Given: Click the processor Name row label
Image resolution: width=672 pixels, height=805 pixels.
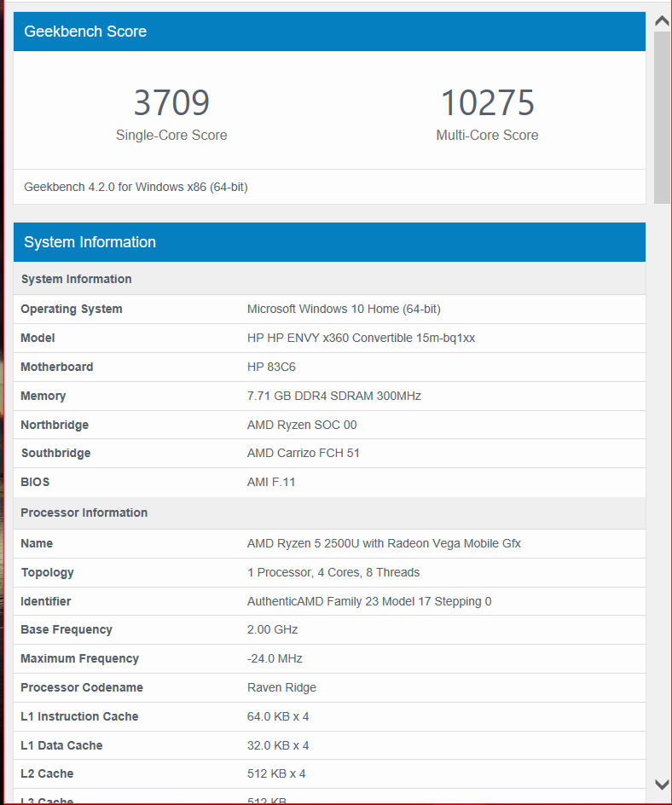Looking at the screenshot, I should tap(37, 543).
